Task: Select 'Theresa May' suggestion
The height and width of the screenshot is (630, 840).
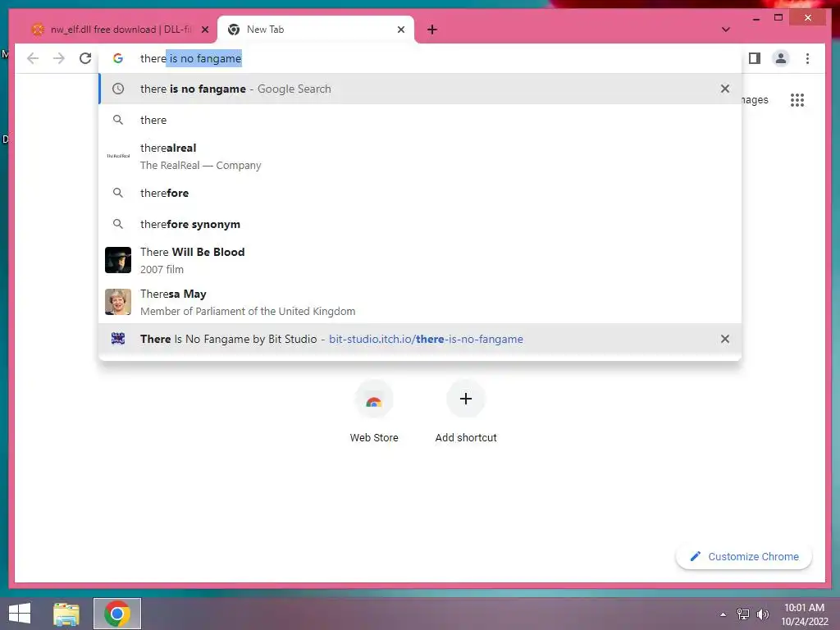Action: (x=420, y=302)
